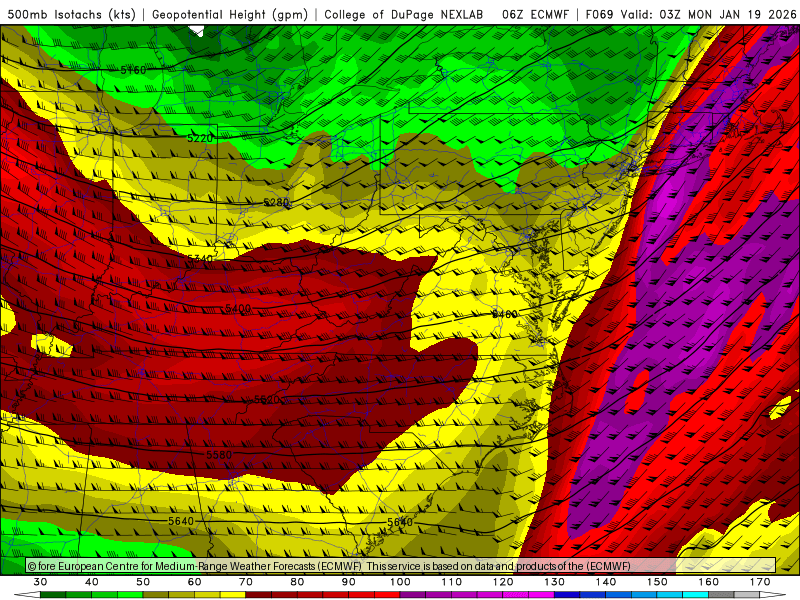Click the 60 value on the color scale
Viewport: 800px width, 600px height.
(x=194, y=582)
